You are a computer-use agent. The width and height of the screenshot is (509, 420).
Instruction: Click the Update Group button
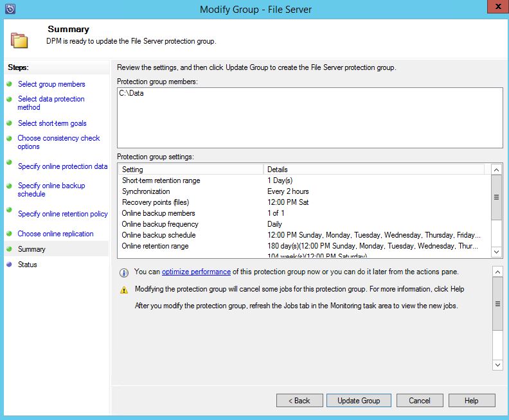click(359, 401)
